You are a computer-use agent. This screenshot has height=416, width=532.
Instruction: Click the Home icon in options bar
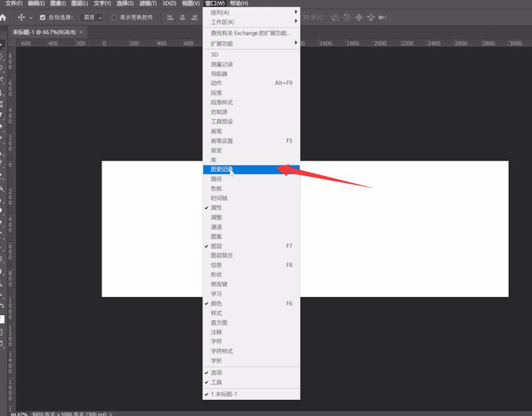pyautogui.click(x=3, y=17)
